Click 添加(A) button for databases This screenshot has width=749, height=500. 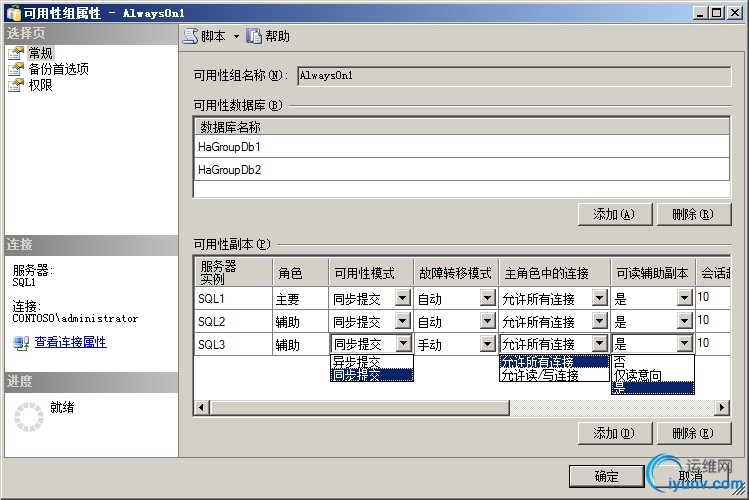point(615,214)
